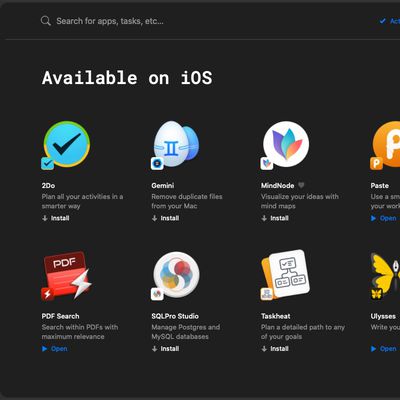This screenshot has height=400, width=400.
Task: Click the small iOS badge on MindNode icon
Action: click(x=267, y=163)
